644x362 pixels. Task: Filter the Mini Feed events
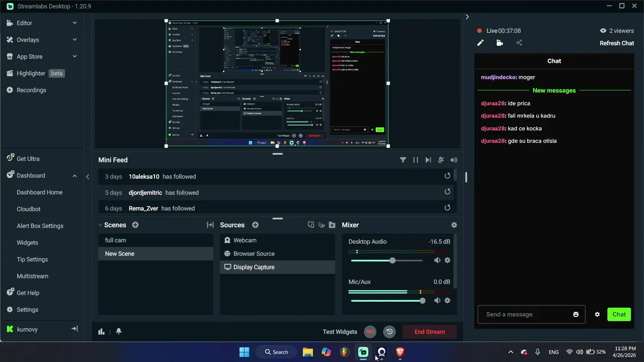pyautogui.click(x=403, y=160)
